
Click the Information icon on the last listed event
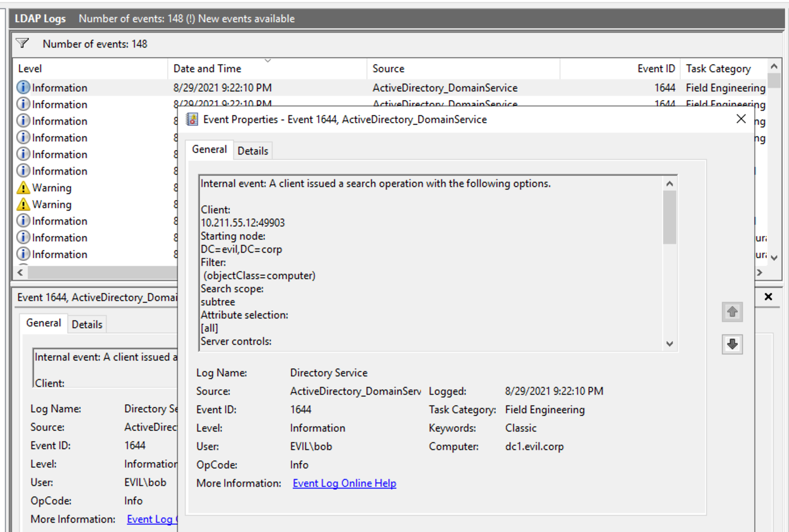[23, 254]
